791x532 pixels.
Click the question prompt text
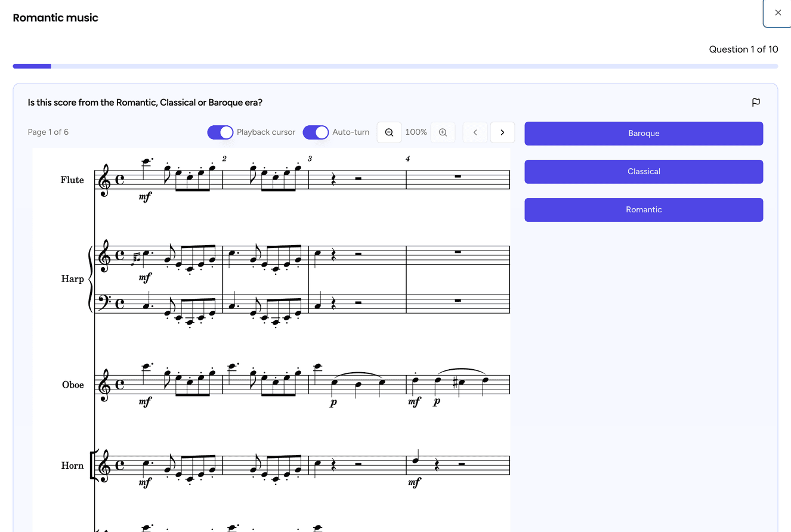point(145,103)
